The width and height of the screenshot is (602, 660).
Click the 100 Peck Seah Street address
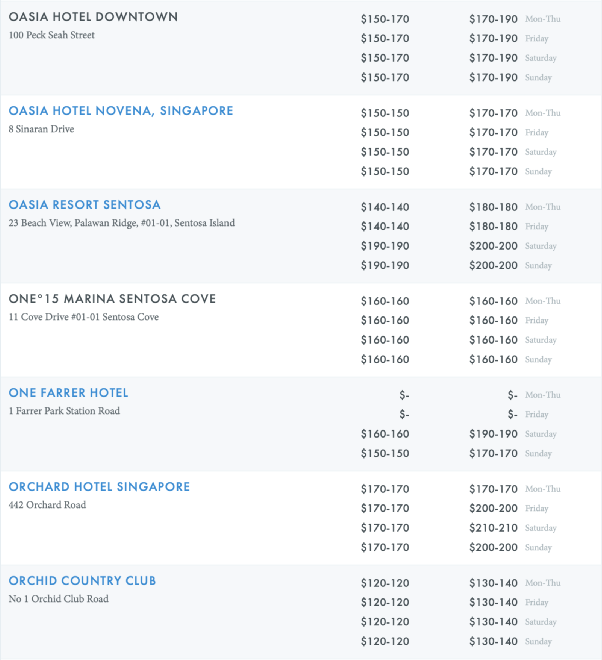[52, 35]
